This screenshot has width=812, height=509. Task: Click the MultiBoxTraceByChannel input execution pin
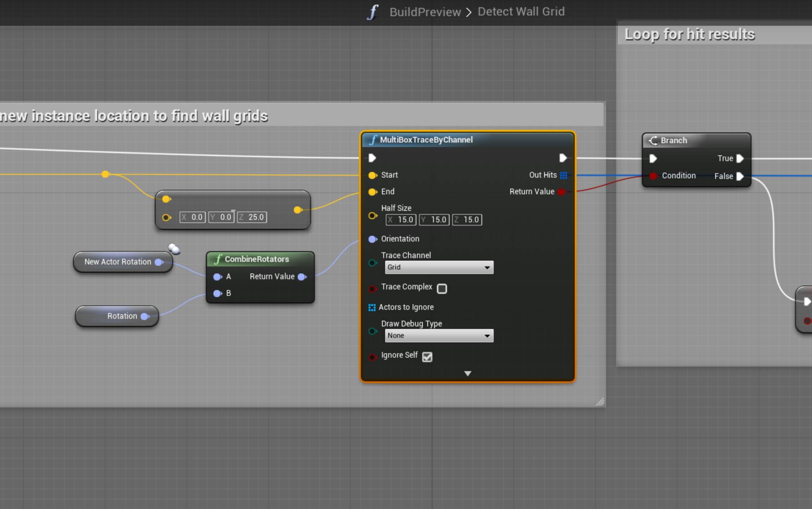click(x=372, y=158)
